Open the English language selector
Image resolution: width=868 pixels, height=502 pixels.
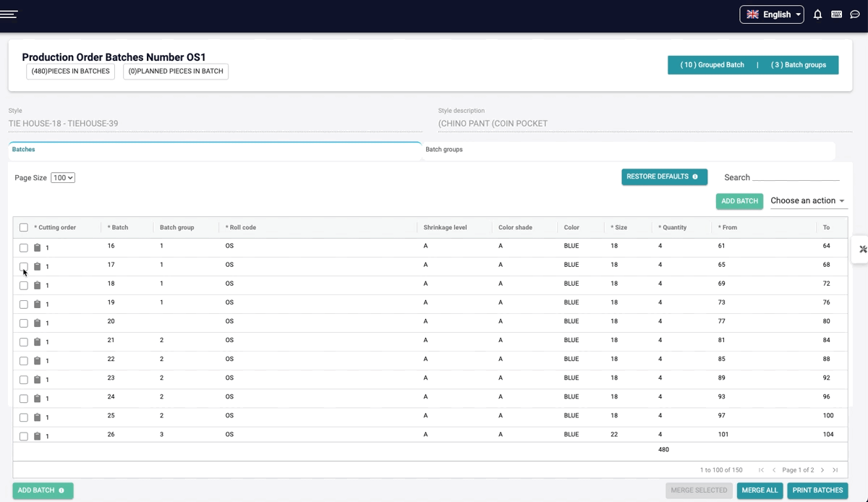pos(772,14)
